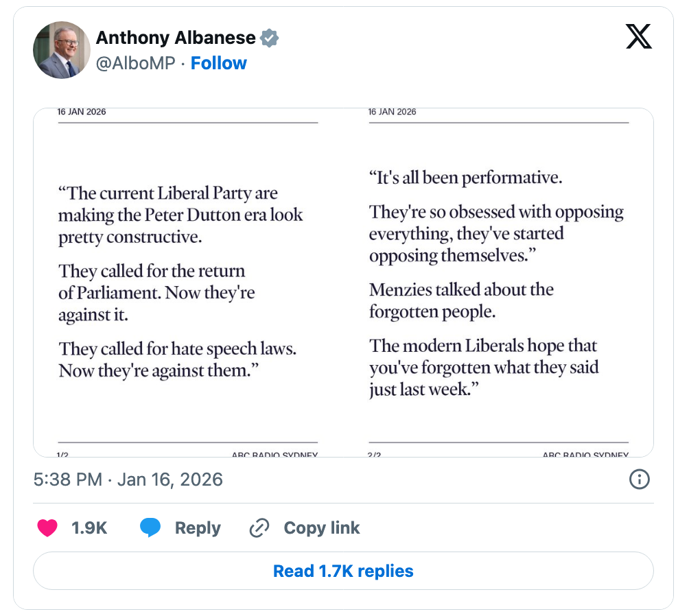Follow the AlboMP account
Screen dimensions: 689x616
click(x=218, y=63)
